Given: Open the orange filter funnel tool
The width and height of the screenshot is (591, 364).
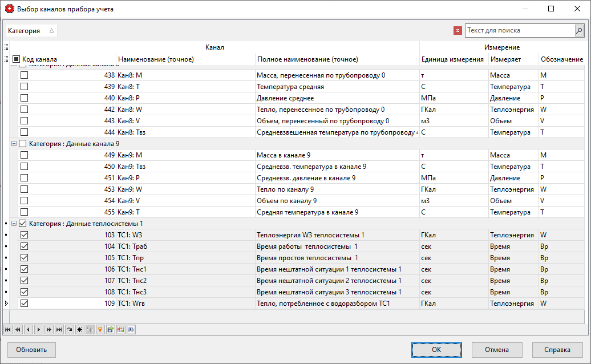Looking at the screenshot, I should tap(100, 329).
